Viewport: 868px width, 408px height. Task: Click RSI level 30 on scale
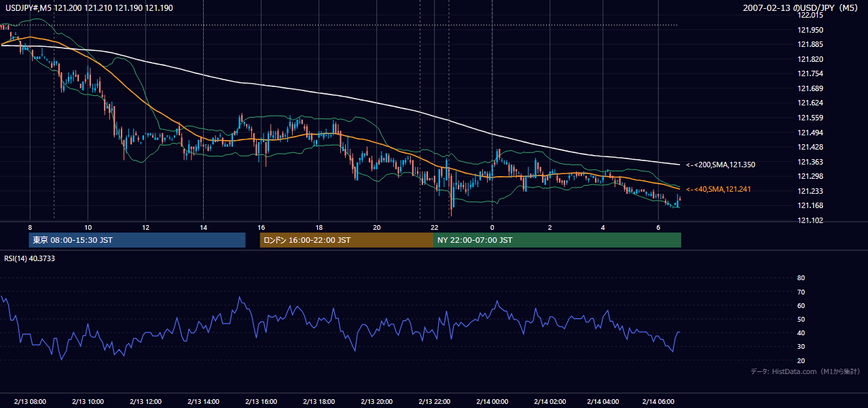click(801, 347)
